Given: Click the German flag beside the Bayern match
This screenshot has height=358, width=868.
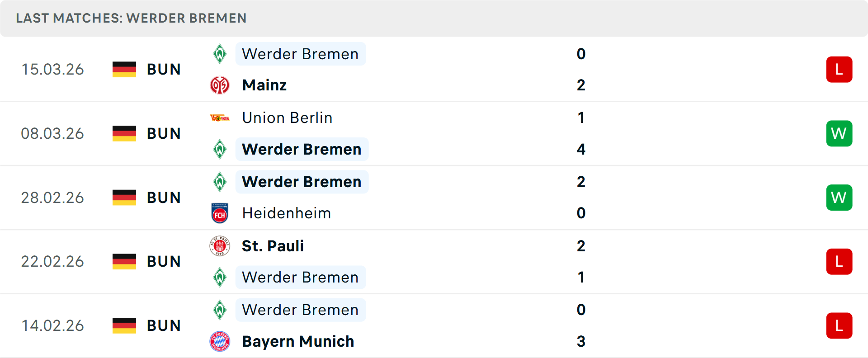Looking at the screenshot, I should pos(124,325).
